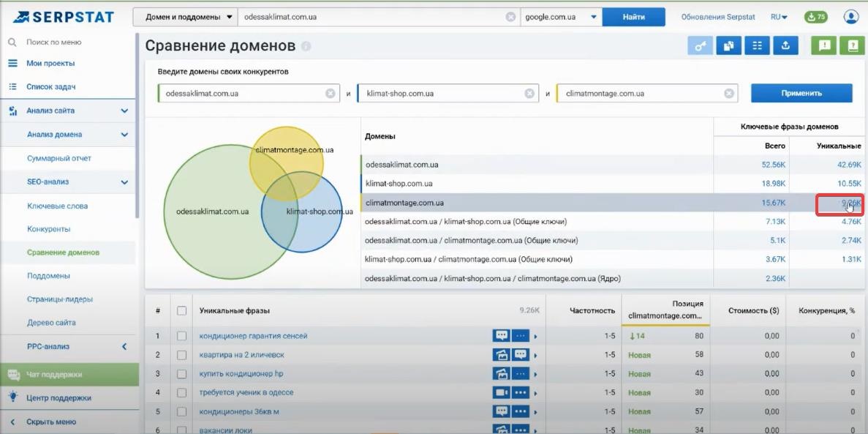Screen dimensions: 868x434
Task: Check row 6 вакансии локи
Action: (181, 430)
